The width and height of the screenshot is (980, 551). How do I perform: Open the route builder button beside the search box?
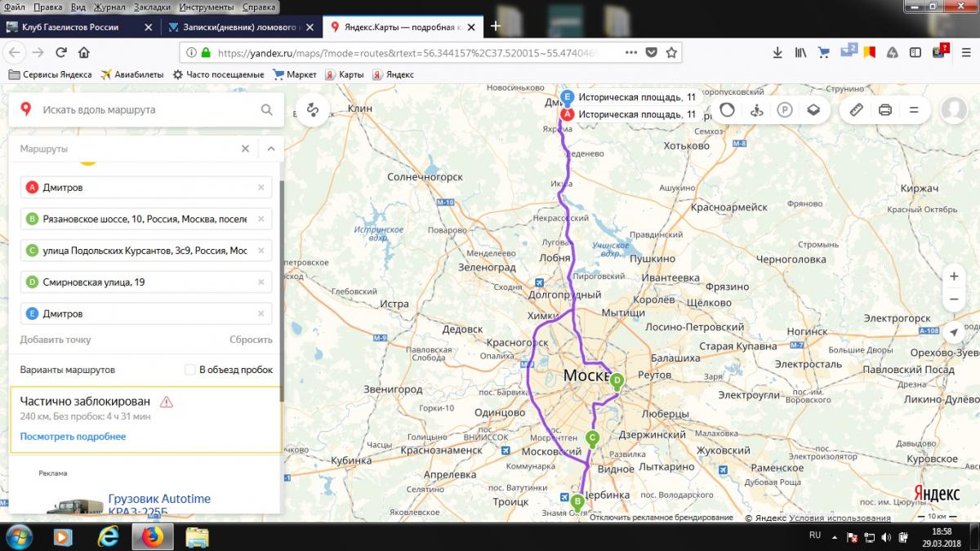pyautogui.click(x=313, y=109)
